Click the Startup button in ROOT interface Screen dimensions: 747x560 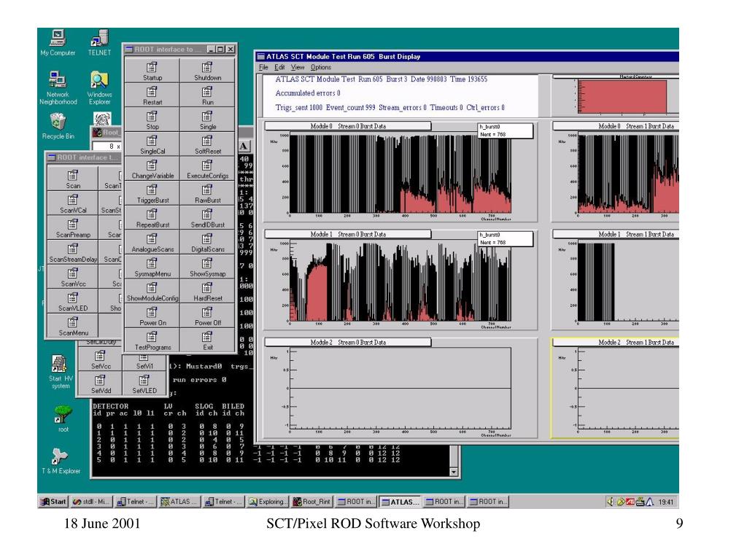(x=152, y=71)
